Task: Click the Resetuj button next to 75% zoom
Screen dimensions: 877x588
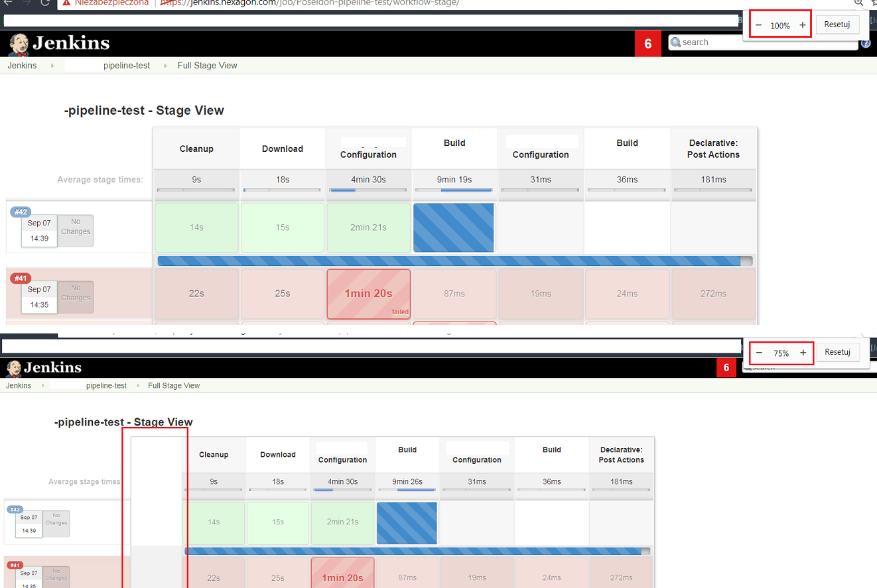Action: [x=838, y=352]
